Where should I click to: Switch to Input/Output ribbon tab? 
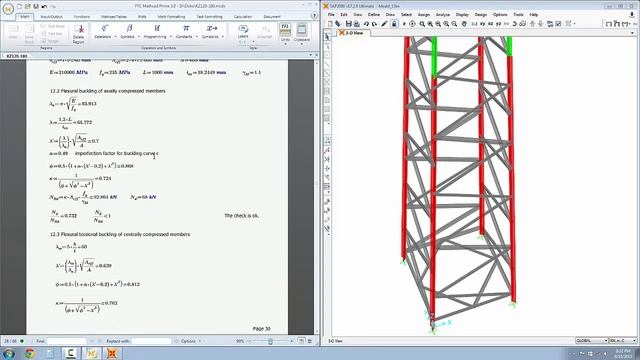(x=51, y=17)
